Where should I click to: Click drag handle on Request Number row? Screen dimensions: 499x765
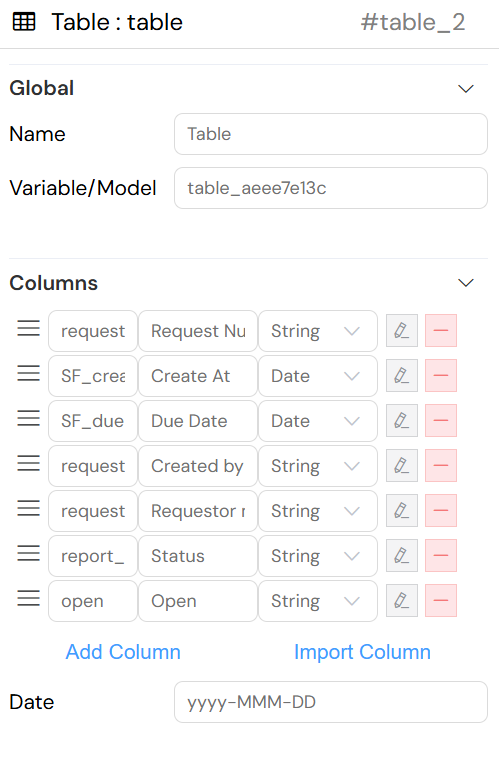coord(29,328)
